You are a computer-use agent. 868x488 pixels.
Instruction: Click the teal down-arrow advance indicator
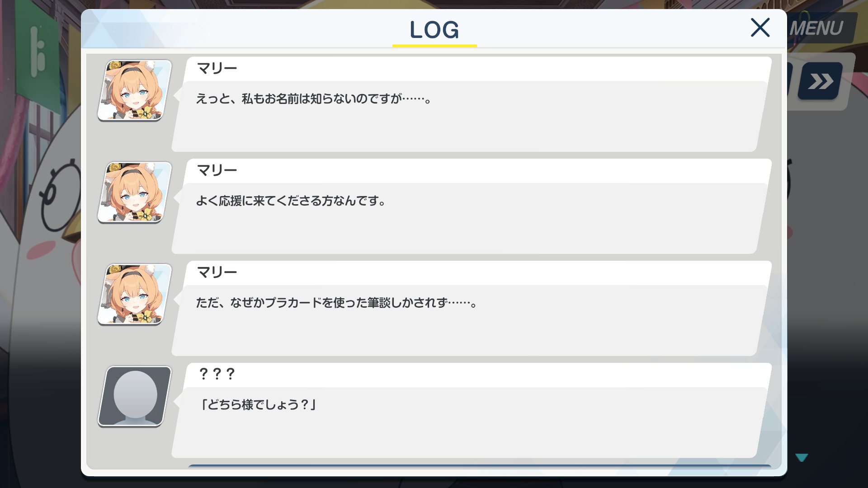tap(802, 458)
